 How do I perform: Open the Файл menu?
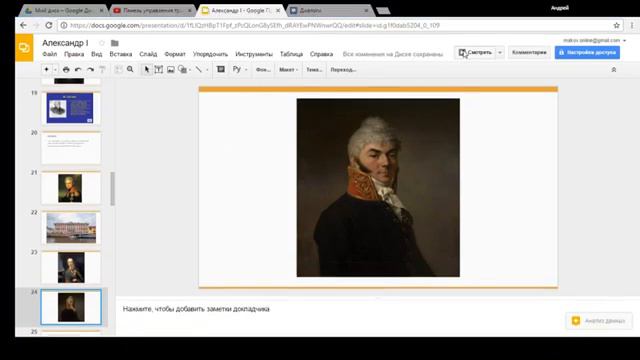[x=50, y=54]
